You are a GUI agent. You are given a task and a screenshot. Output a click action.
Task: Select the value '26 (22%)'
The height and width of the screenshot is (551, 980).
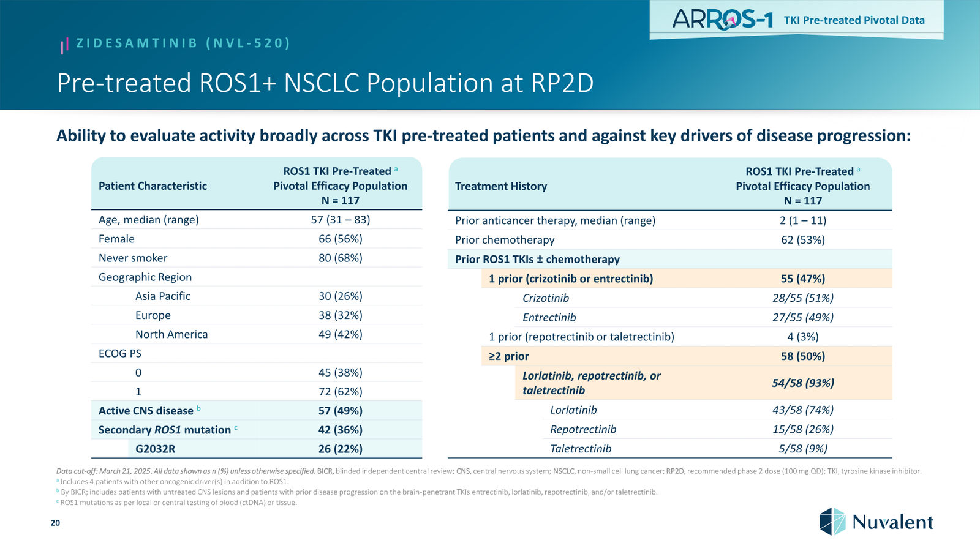click(341, 449)
